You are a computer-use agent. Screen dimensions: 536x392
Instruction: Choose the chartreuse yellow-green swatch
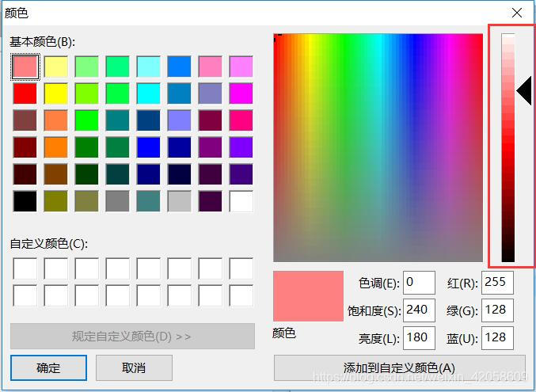pos(87,93)
